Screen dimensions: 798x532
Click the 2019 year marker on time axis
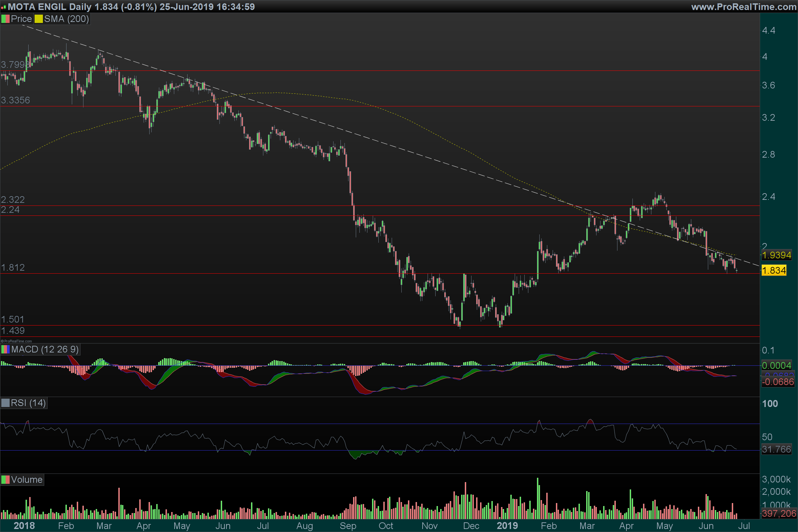tap(507, 526)
